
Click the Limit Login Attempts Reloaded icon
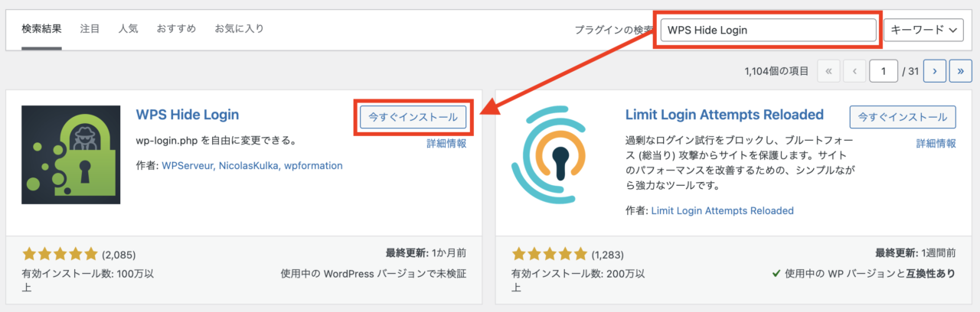[560, 154]
